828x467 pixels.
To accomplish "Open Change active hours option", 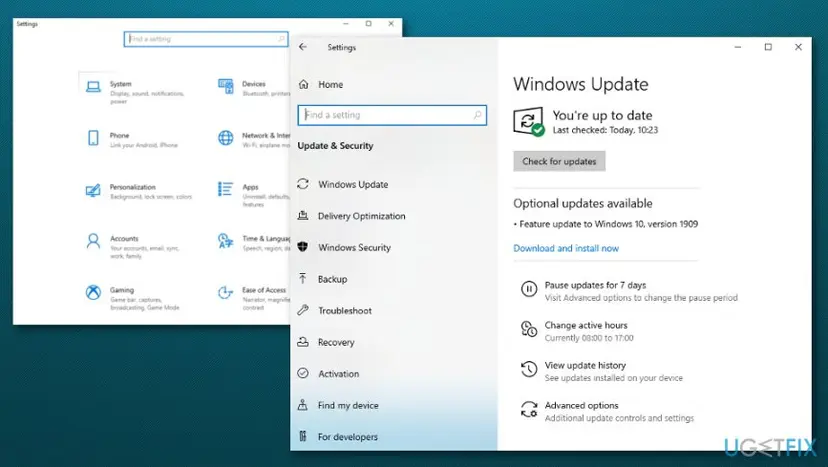I will [586, 325].
